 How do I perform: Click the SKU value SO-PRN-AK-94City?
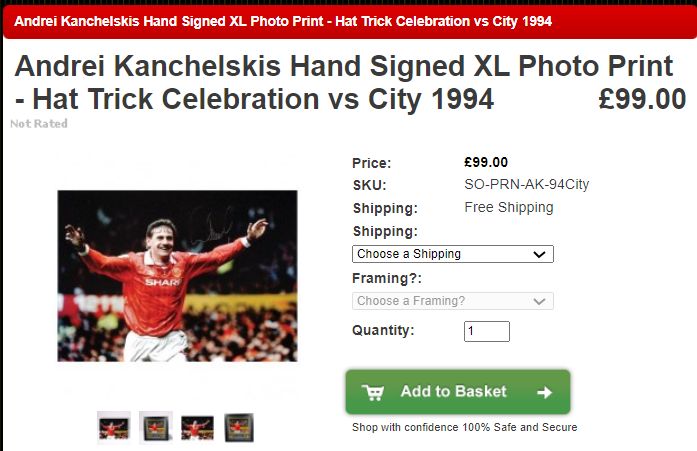(x=527, y=184)
